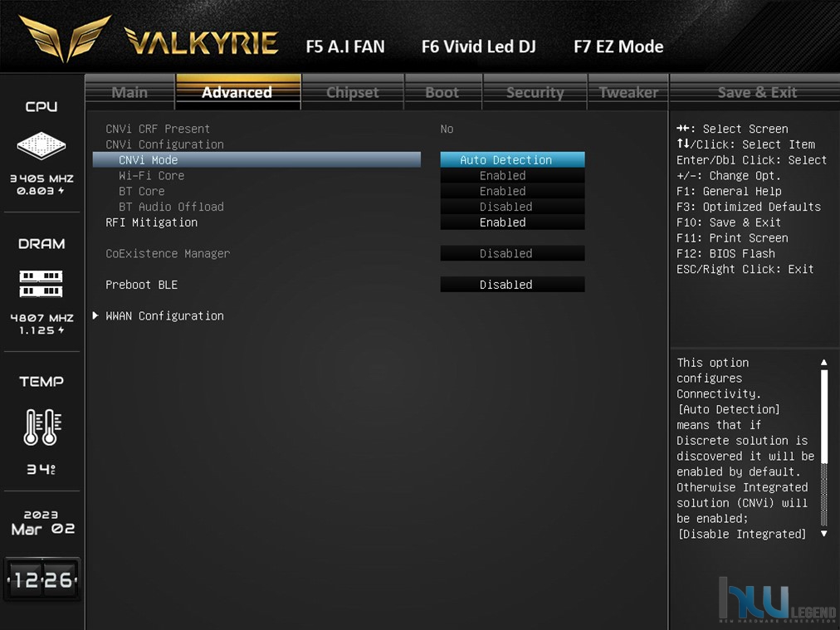This screenshot has height=630, width=840.
Task: Select the BT Audio Offload label
Action: point(172,206)
